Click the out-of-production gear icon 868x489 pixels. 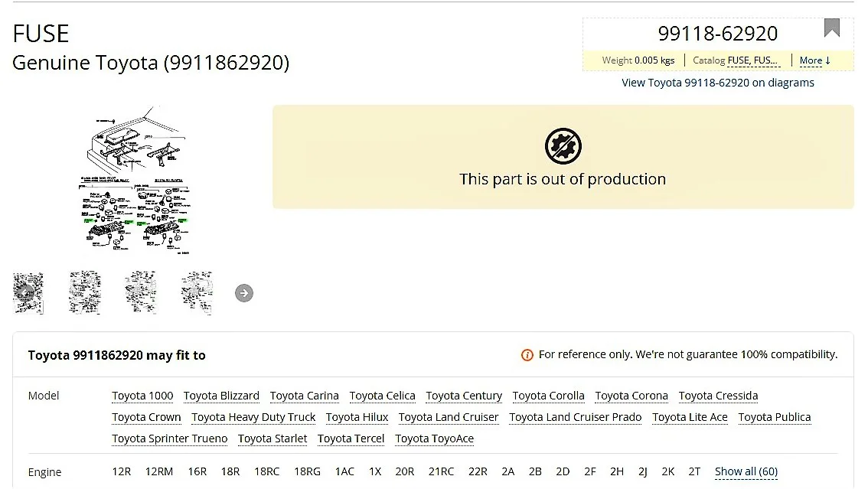click(563, 146)
